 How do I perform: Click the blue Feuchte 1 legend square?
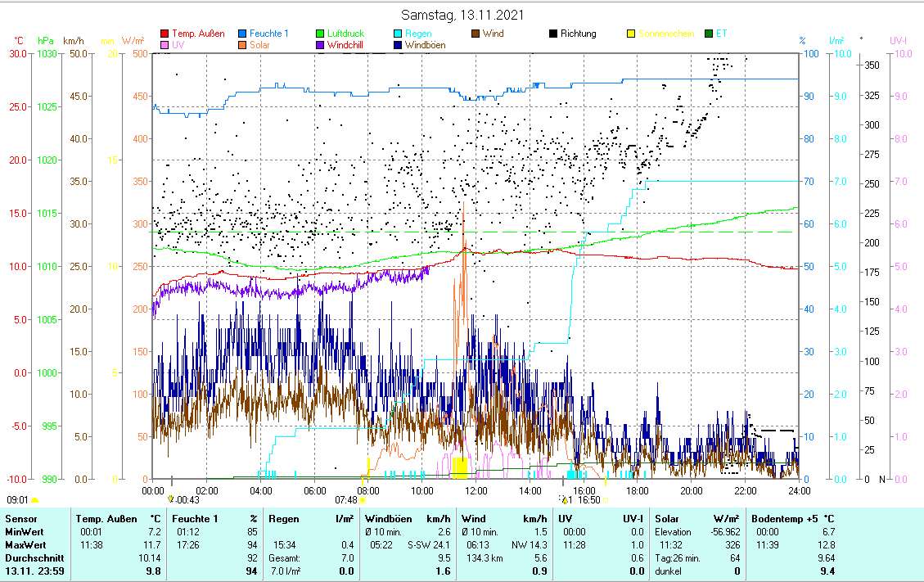tap(243, 34)
